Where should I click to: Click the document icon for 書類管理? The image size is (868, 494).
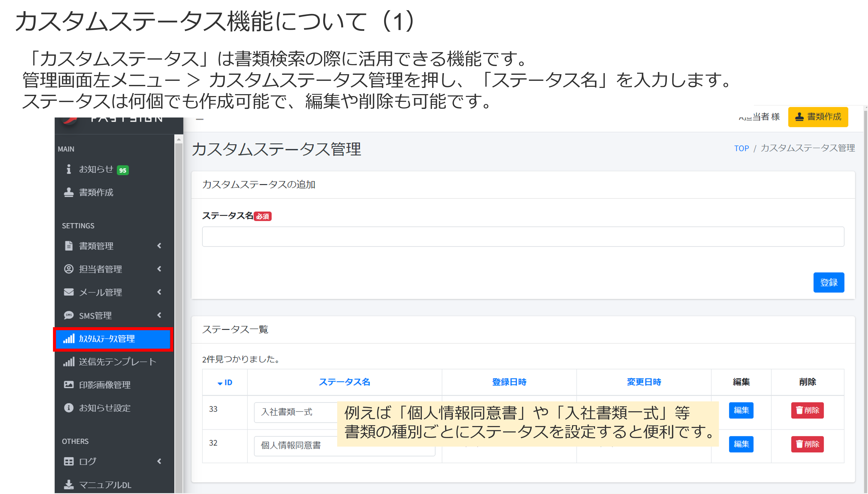[x=69, y=246]
